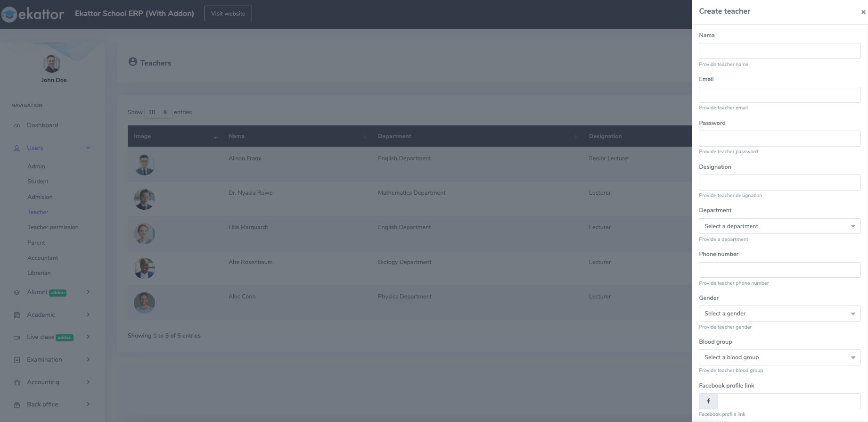Viewport: 868px width, 422px height.
Task: Click the ekattor logo link
Action: (33, 14)
